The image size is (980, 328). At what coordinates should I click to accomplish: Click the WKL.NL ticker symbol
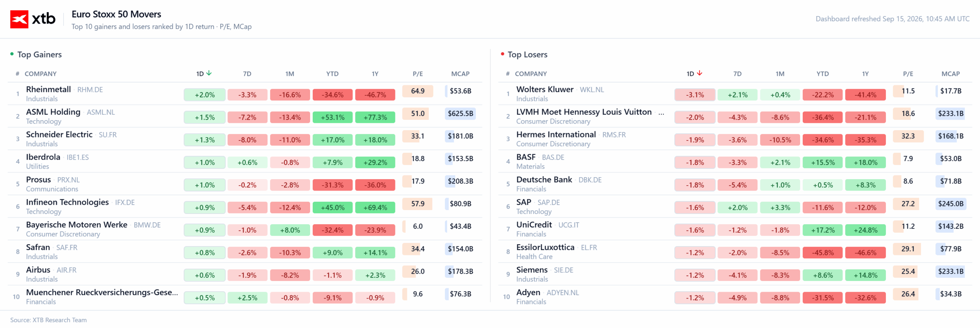click(591, 90)
